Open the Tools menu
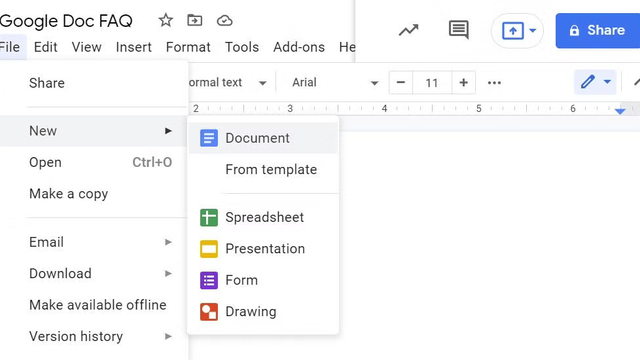Image resolution: width=640 pixels, height=360 pixels. click(242, 47)
